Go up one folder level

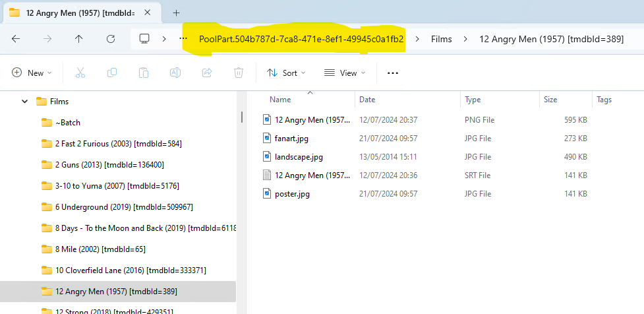pos(79,39)
